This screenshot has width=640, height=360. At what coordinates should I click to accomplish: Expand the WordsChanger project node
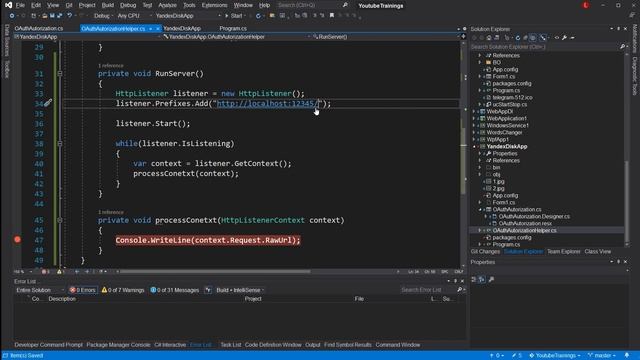pyautogui.click(x=474, y=132)
